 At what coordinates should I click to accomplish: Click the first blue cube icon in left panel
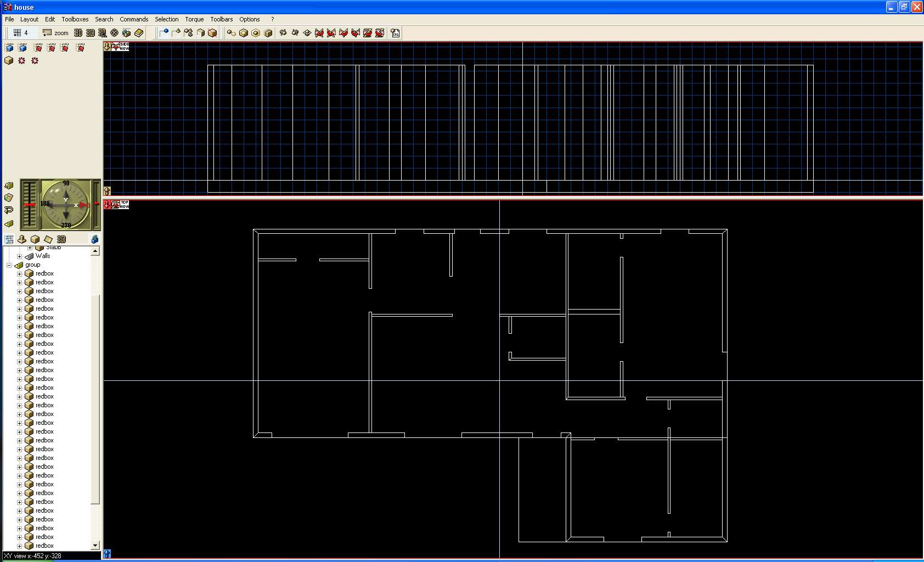point(9,48)
